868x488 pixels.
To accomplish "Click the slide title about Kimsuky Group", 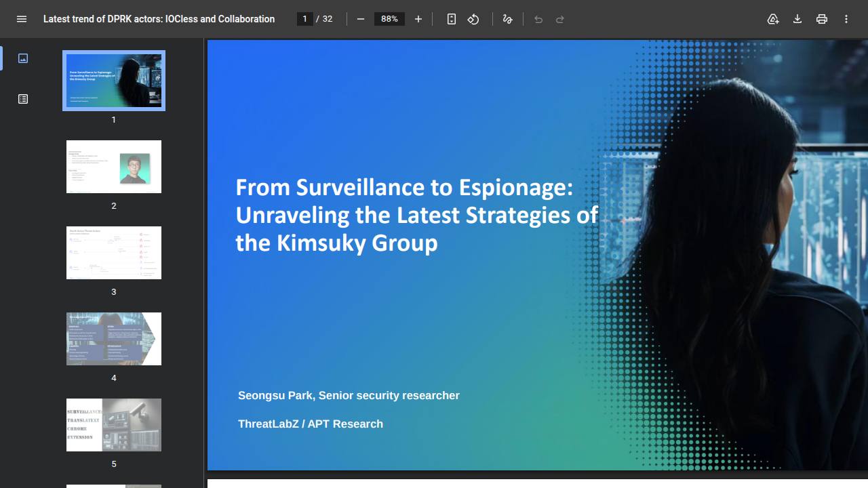I will point(417,215).
